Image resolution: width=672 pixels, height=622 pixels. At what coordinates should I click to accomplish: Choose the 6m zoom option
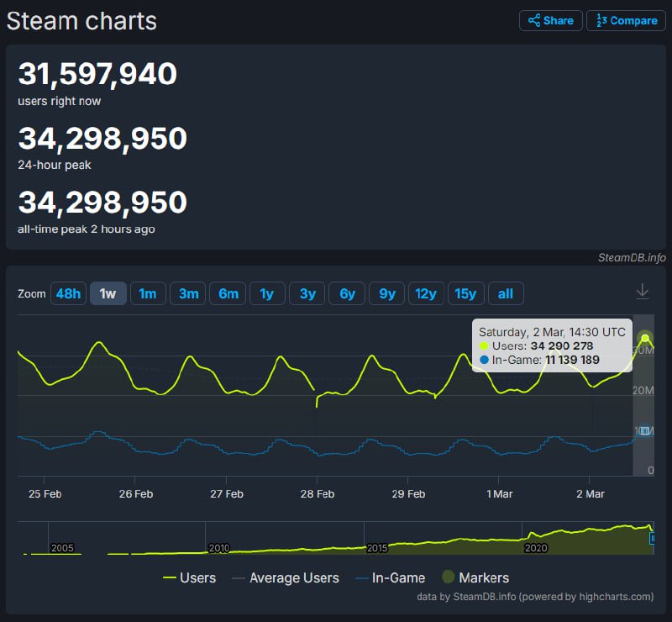point(228,293)
